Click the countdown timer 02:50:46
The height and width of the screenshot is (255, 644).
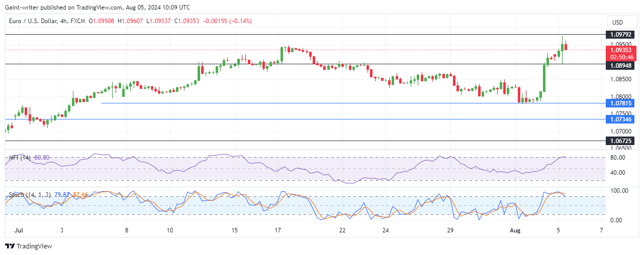(621, 57)
